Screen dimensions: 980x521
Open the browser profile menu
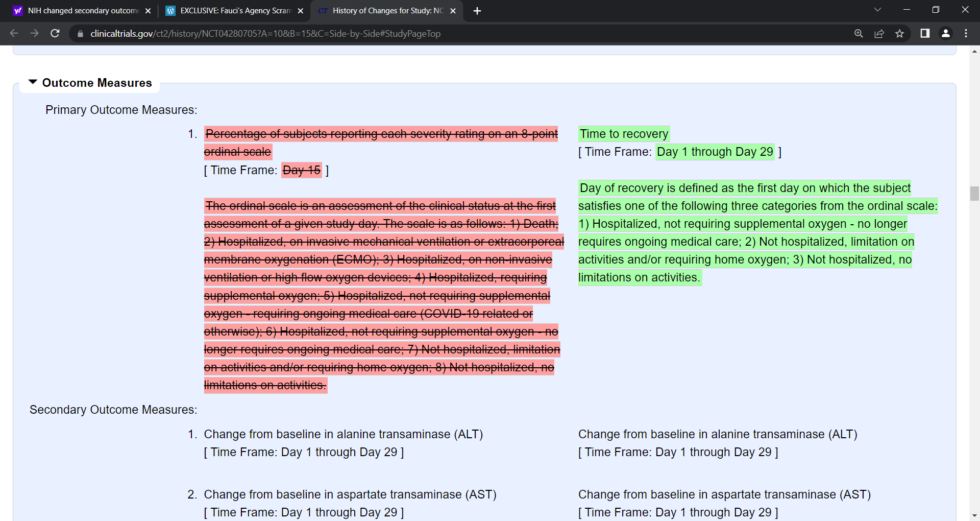click(x=945, y=33)
